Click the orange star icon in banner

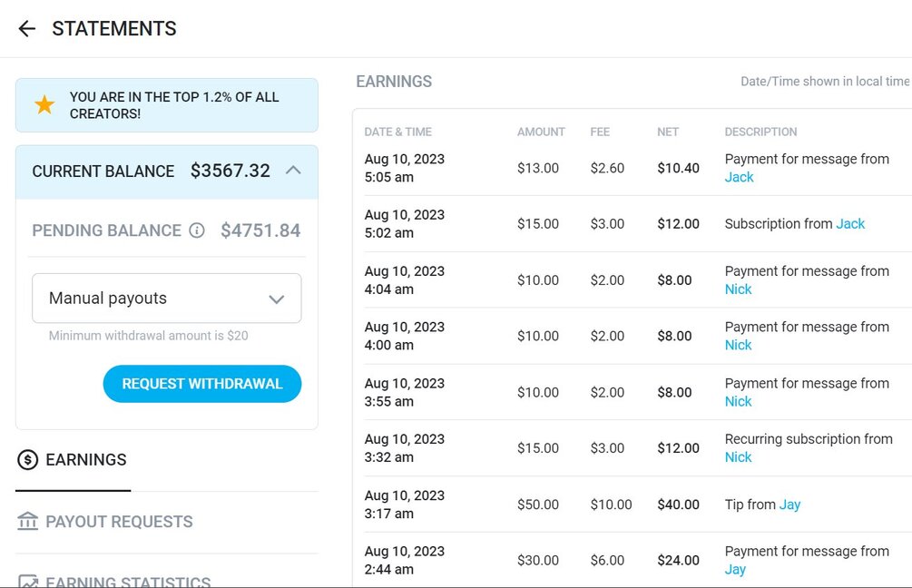pos(44,105)
